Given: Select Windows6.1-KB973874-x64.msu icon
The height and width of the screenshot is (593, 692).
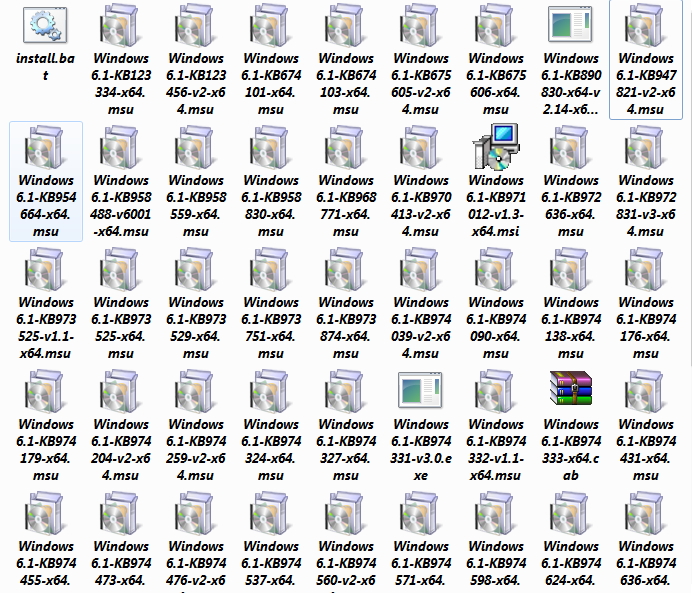Looking at the screenshot, I should [x=346, y=269].
